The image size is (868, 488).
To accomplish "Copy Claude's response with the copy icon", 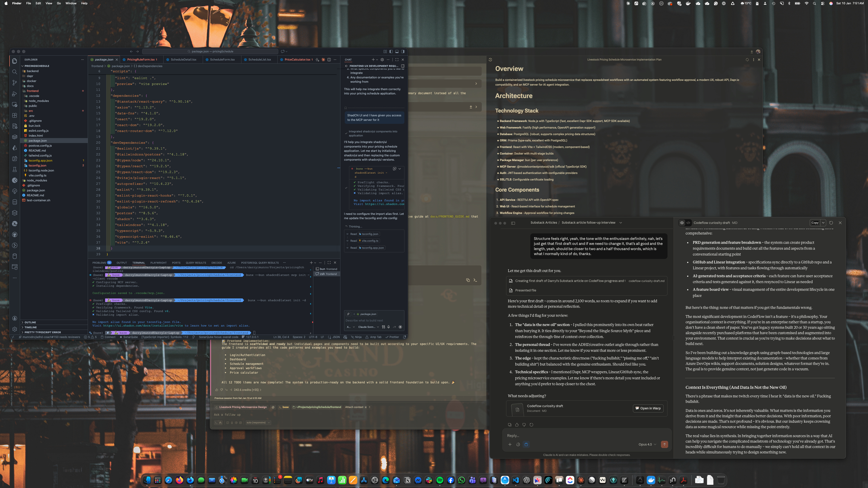I will click(509, 425).
